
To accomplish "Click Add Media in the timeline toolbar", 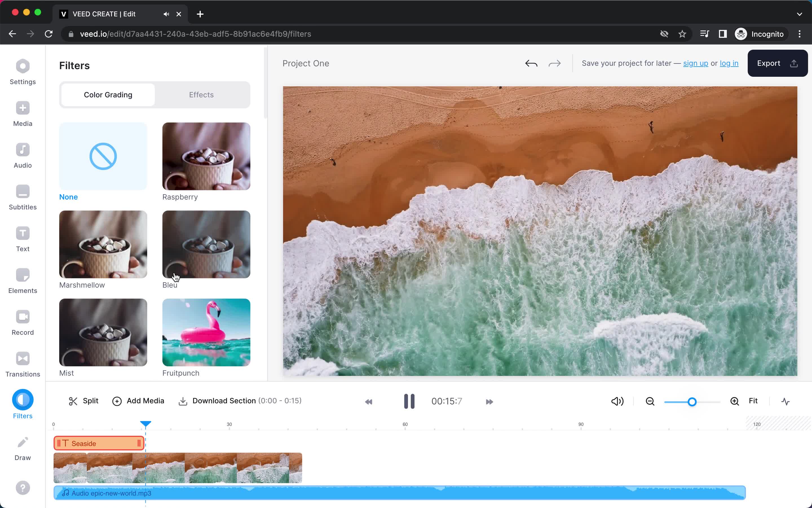I will (138, 401).
